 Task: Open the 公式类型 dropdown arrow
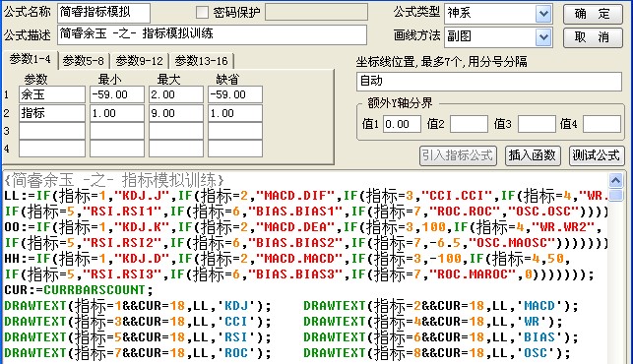543,14
